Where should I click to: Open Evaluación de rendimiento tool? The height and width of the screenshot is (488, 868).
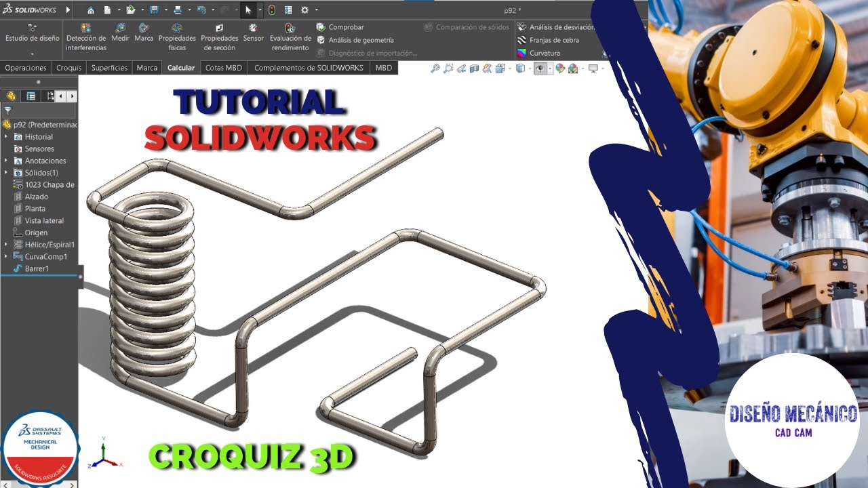click(290, 37)
